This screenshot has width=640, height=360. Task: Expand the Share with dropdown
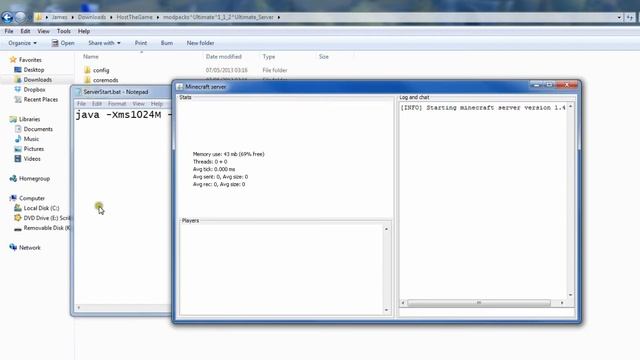pos(104,43)
